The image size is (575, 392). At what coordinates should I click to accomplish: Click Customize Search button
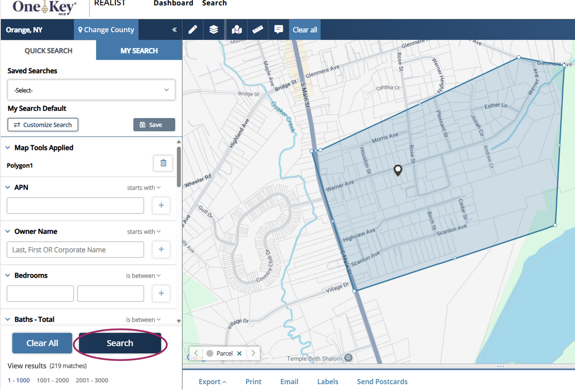43,125
